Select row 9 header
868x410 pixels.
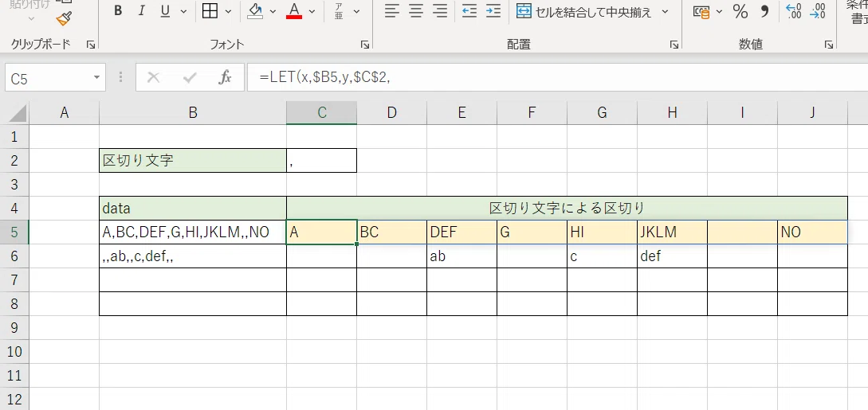14,328
